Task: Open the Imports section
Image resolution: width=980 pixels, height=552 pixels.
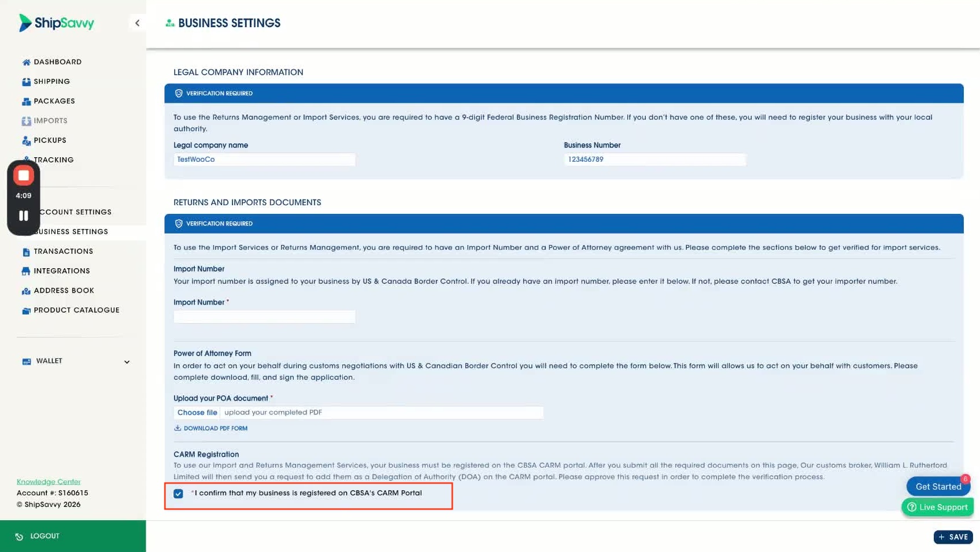Action: click(50, 121)
